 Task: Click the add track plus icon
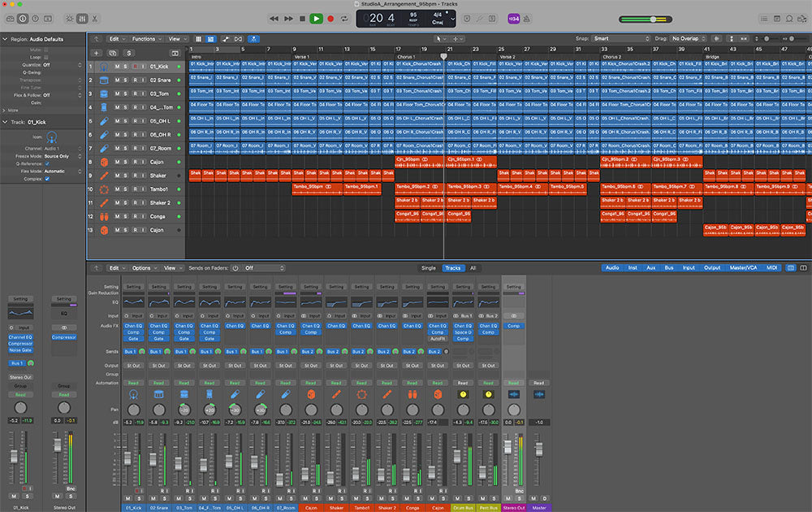click(x=96, y=52)
